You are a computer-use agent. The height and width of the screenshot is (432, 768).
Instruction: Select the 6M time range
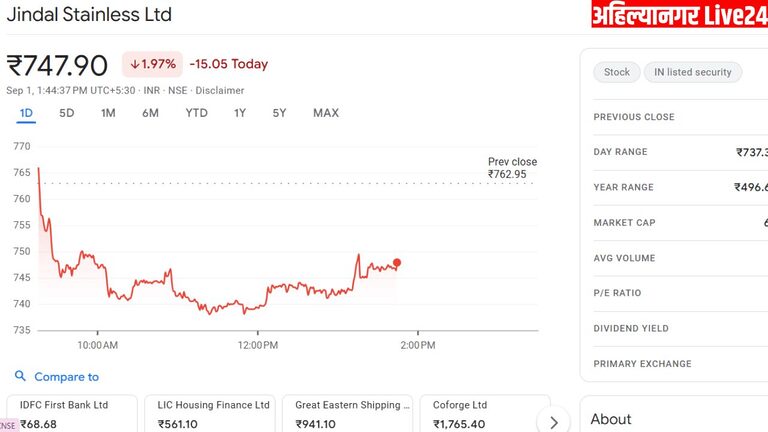(150, 113)
